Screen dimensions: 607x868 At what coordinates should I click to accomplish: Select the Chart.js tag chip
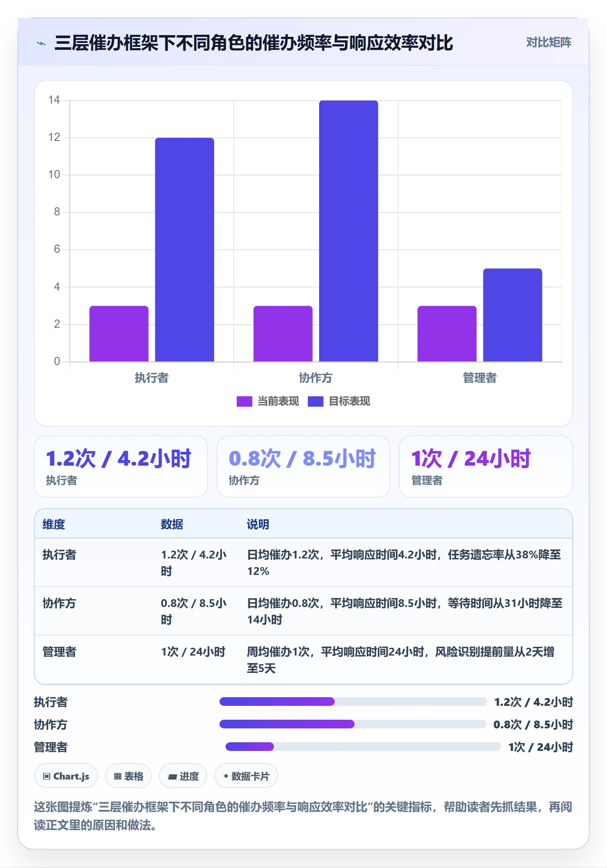(66, 776)
